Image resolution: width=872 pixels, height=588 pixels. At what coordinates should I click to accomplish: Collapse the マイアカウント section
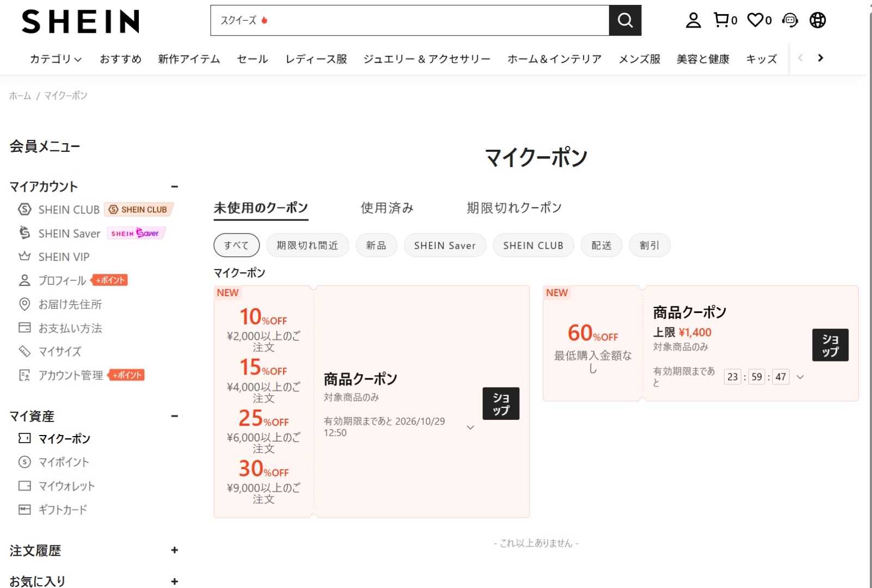[x=174, y=187]
